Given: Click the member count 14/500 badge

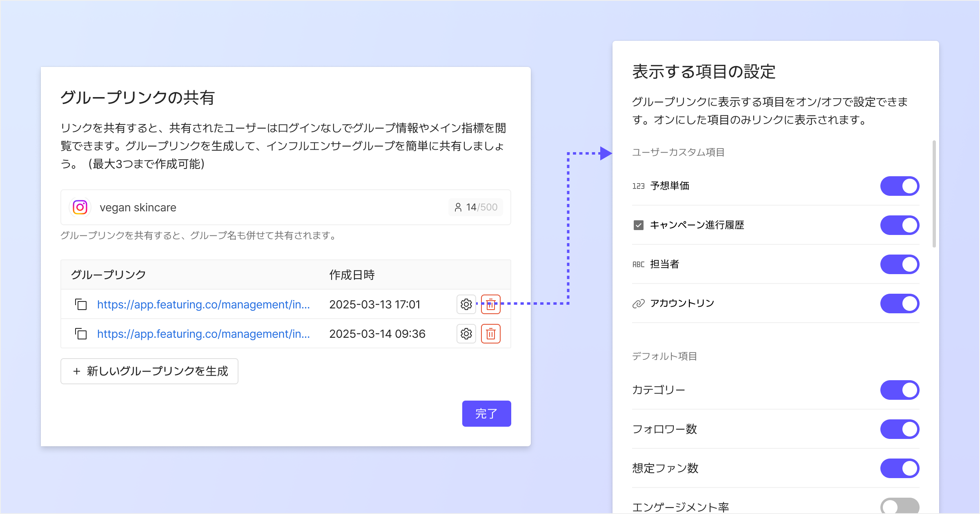Looking at the screenshot, I should [x=476, y=207].
